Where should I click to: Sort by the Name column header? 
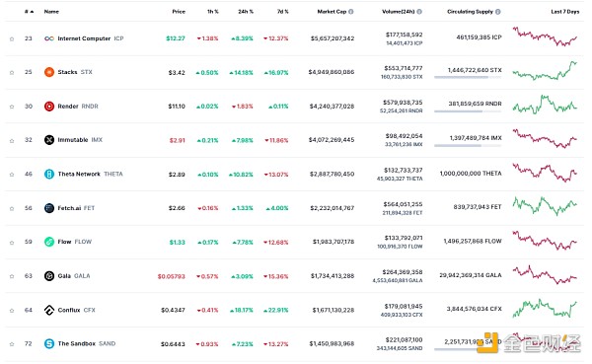click(51, 12)
